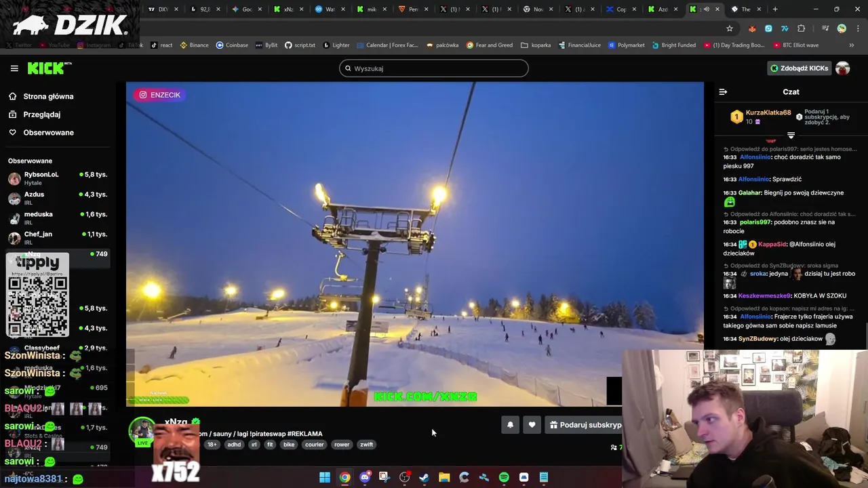Open the Fear and Greed bookmark
This screenshot has height=488, width=868.
tap(489, 45)
